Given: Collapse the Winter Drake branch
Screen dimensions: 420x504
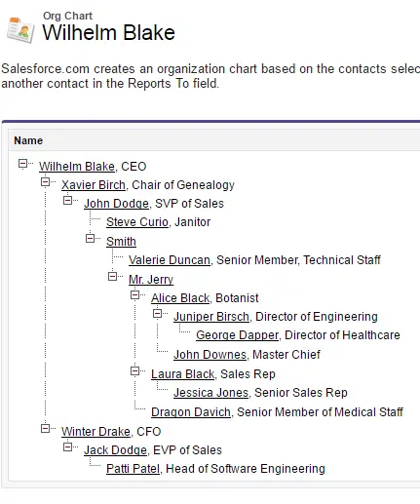Looking at the screenshot, I should pyautogui.click(x=45, y=429).
